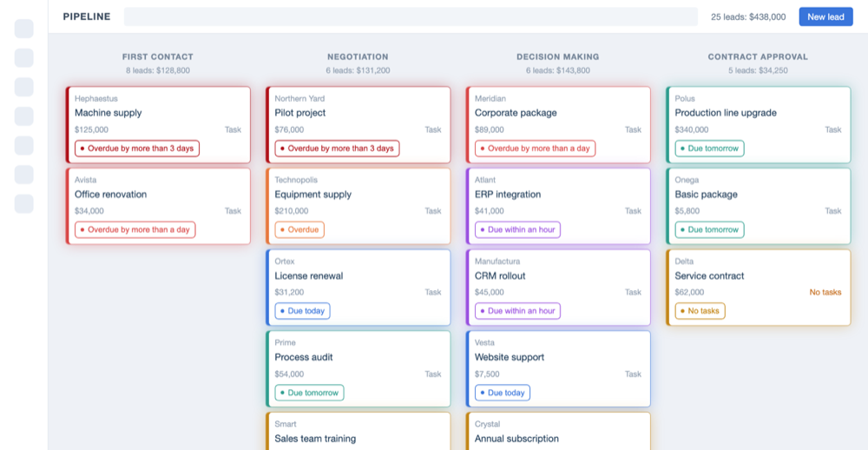Click 'Due today' badge on License renewal
The width and height of the screenshot is (868, 450).
302,311
